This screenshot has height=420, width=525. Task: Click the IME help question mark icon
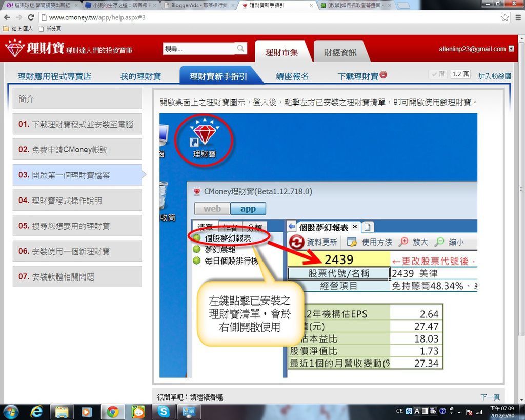(442, 411)
